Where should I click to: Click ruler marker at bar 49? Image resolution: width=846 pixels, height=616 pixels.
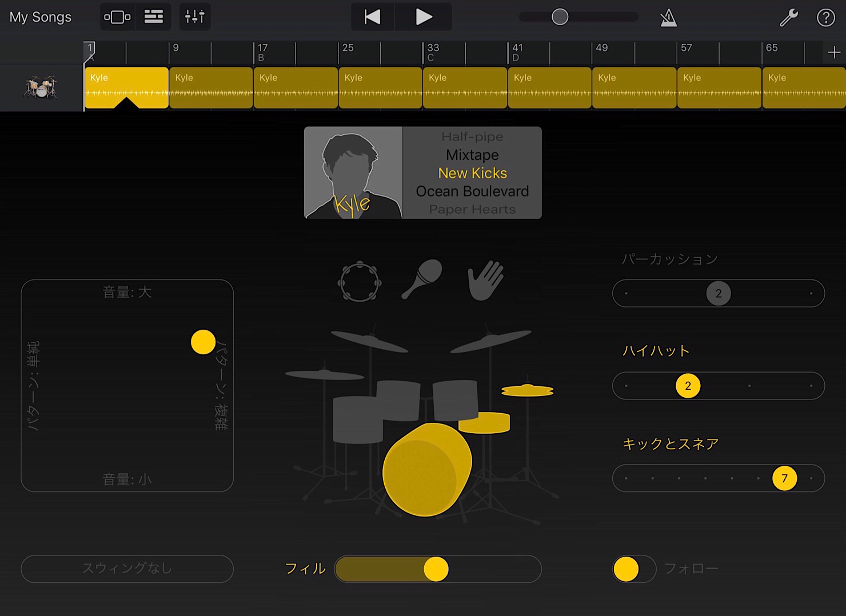coord(601,48)
